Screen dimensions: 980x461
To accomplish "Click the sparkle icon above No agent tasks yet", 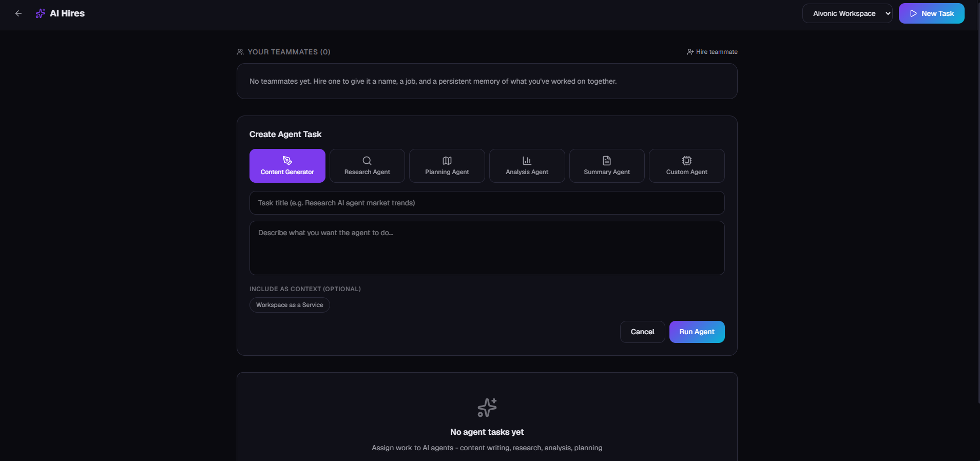I will (487, 408).
